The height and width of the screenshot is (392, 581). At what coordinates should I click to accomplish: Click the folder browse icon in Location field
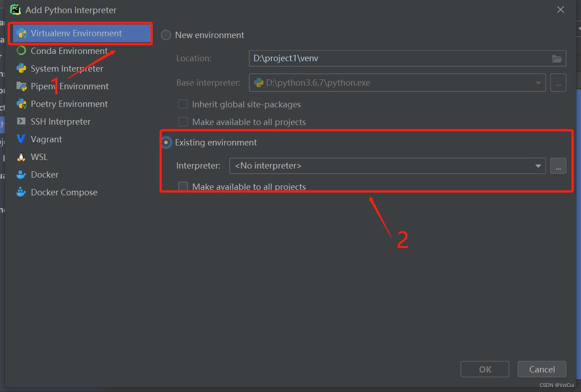[x=557, y=58]
